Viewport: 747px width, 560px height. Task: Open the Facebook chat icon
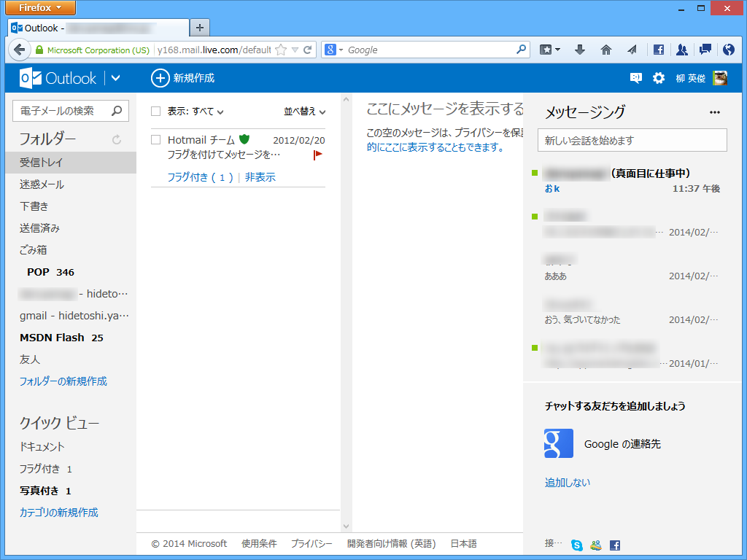(x=614, y=545)
